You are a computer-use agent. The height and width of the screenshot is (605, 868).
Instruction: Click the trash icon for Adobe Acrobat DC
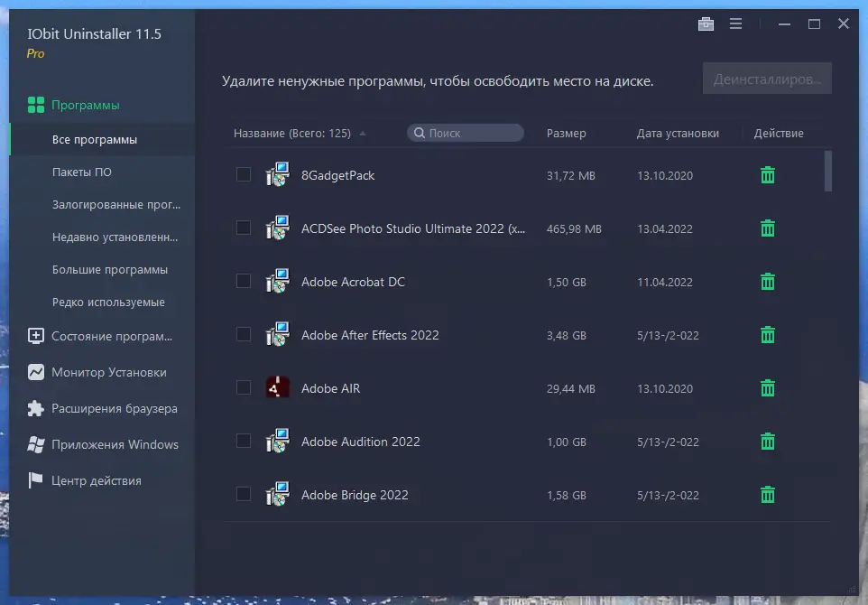767,282
